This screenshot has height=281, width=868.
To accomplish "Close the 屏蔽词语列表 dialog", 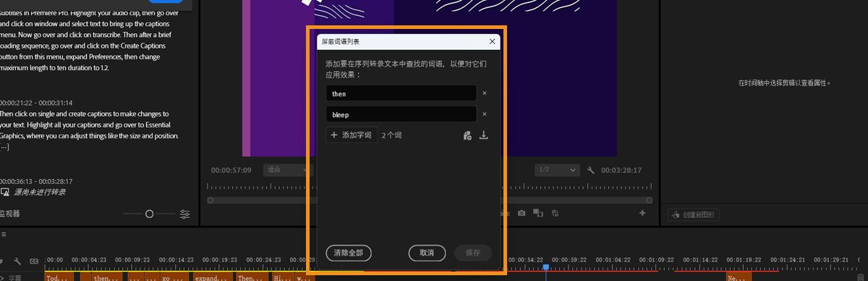I will (493, 42).
